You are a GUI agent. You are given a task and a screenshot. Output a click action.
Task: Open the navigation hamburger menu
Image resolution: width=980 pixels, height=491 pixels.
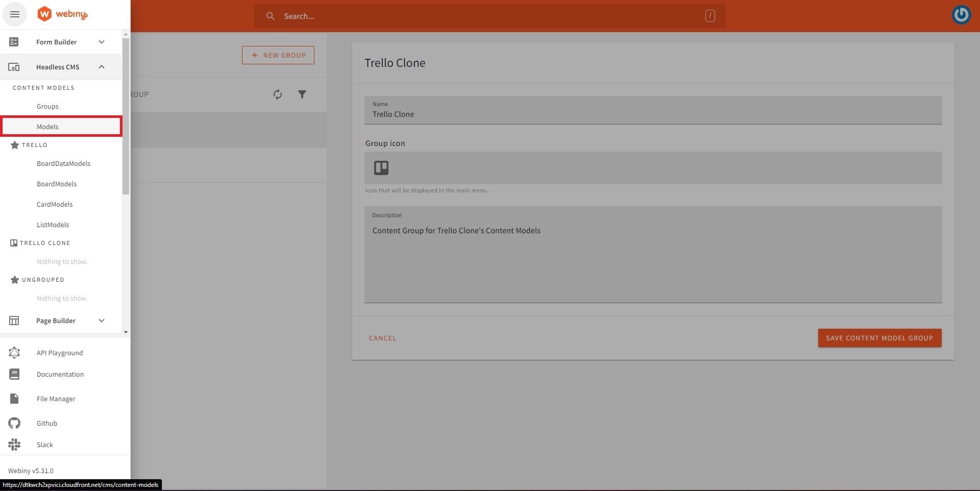[15, 14]
